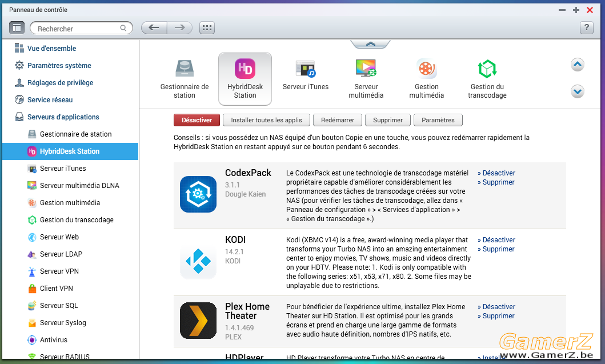Viewport: 605px width, 364px height.
Task: Click the CodexPack app icon
Action: tap(198, 194)
